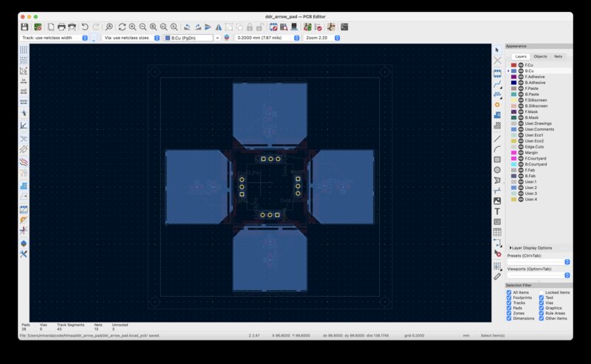Switch to the Objects tab

[540, 56]
